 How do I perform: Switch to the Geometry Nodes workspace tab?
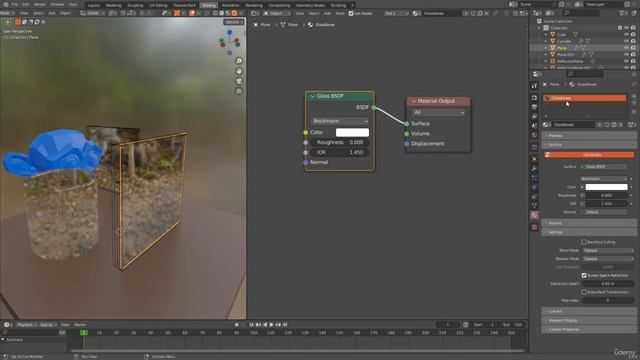[310, 5]
